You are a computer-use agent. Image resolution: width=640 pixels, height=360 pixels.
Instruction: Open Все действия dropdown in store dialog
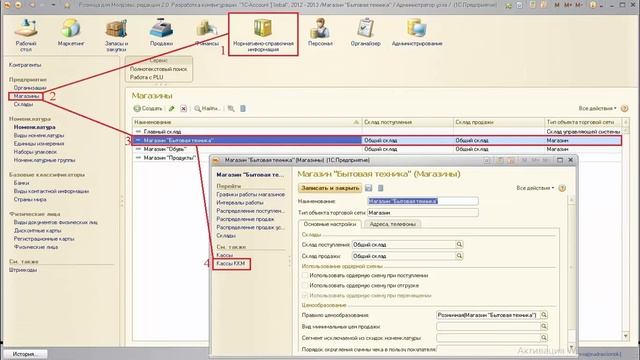(535, 188)
